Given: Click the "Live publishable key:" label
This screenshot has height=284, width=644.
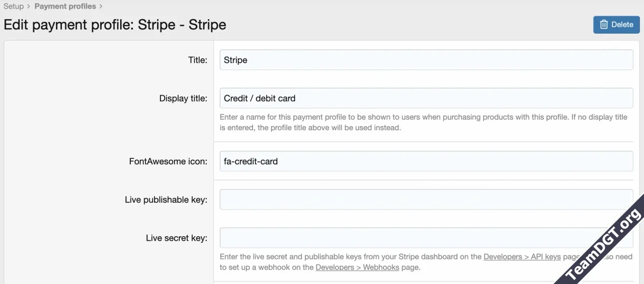Looking at the screenshot, I should click(166, 200).
